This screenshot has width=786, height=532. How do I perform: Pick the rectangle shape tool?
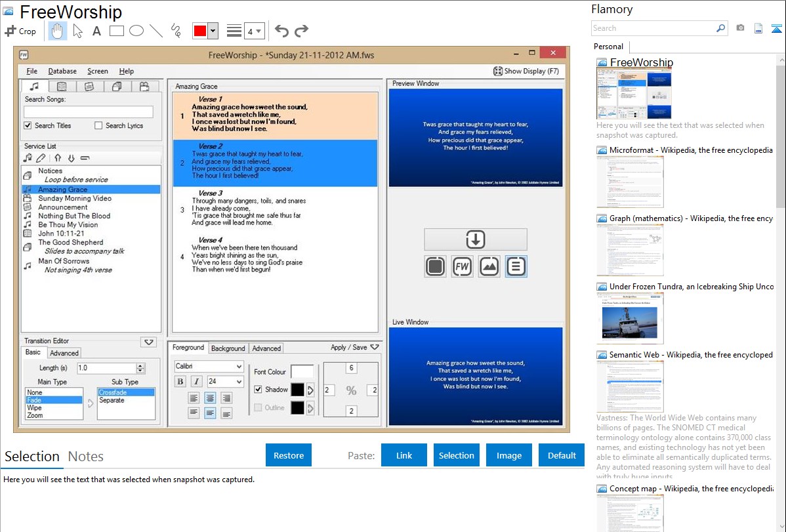coord(116,31)
